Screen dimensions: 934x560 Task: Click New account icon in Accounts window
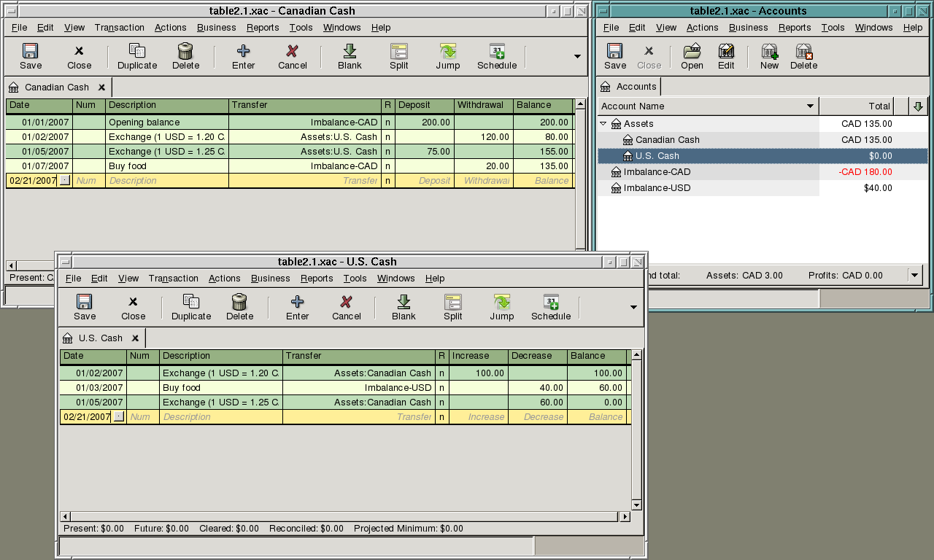click(769, 52)
